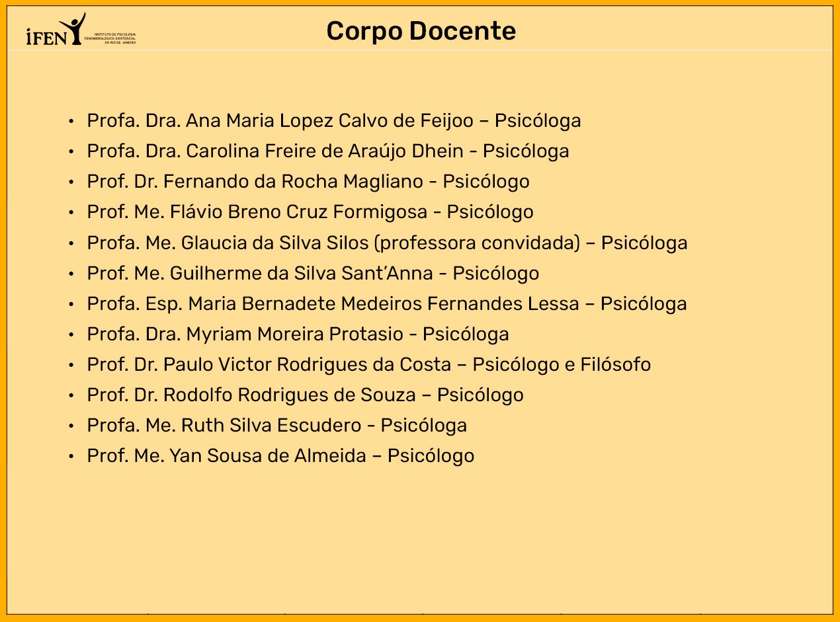
Task: Click the IFEN logo figure icon
Action: point(76,28)
